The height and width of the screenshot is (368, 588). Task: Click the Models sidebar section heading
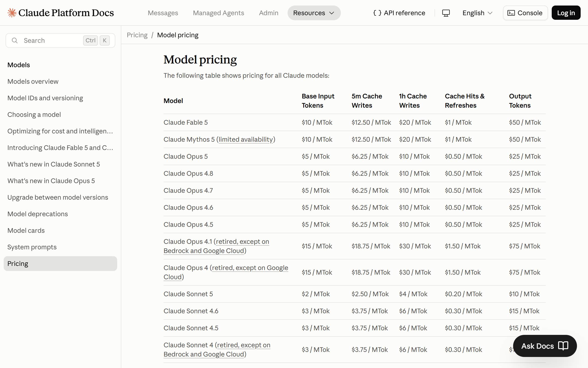(18, 65)
